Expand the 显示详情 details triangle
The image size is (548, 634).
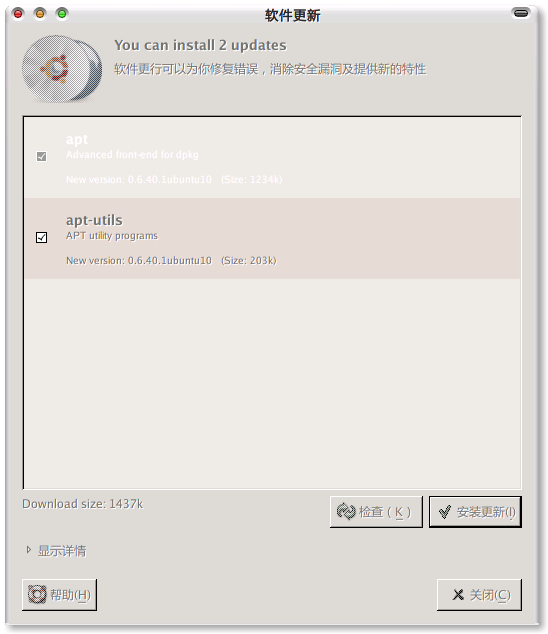tap(28, 550)
